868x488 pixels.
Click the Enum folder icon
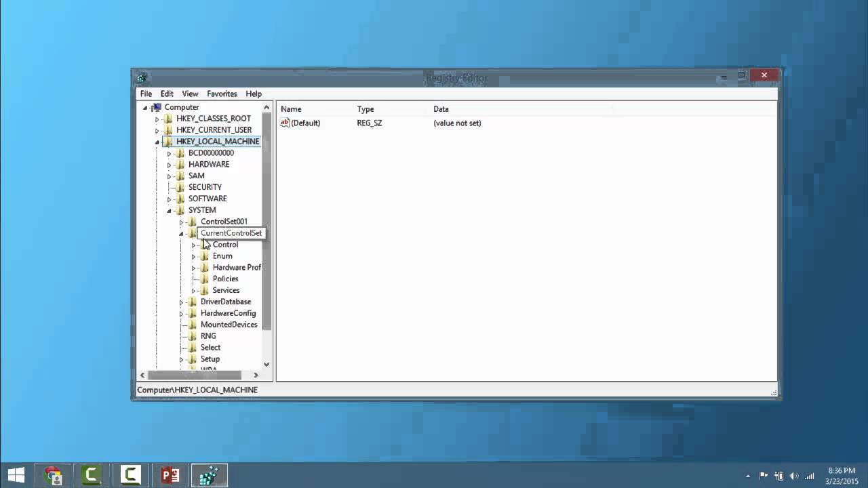pyautogui.click(x=205, y=256)
